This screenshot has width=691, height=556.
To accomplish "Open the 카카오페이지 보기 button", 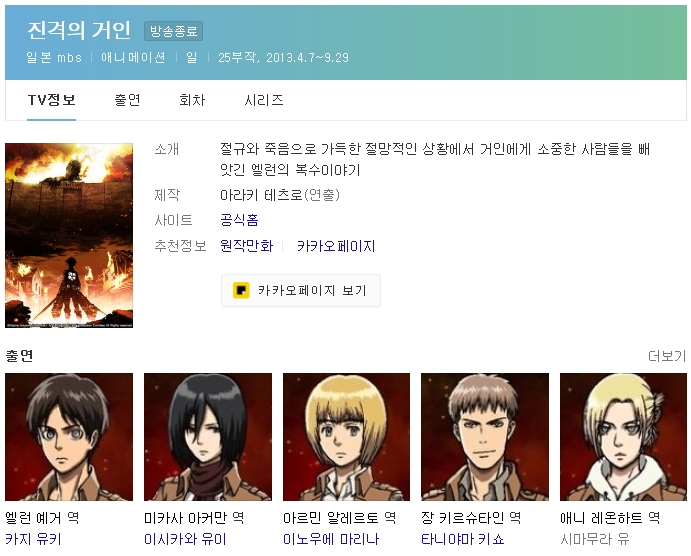I will 301,290.
